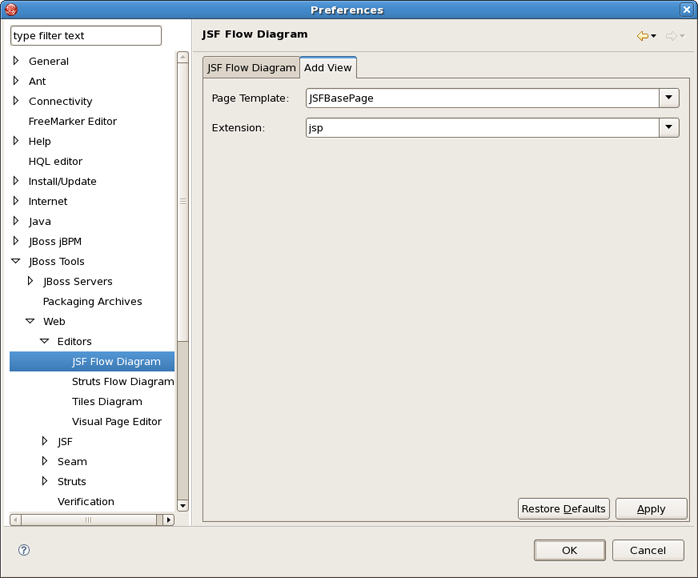Select Struts Flow Diagram in tree
Screen dimensions: 698x578
(x=122, y=381)
